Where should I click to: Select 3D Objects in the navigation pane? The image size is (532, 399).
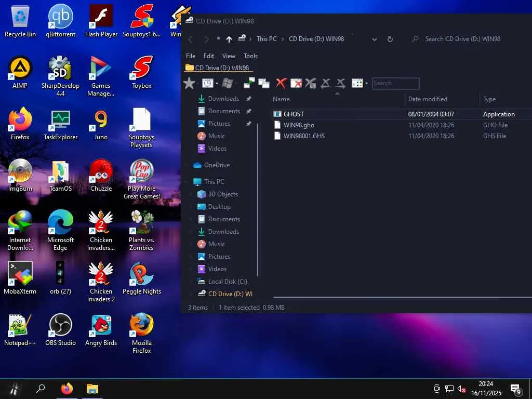pos(222,194)
